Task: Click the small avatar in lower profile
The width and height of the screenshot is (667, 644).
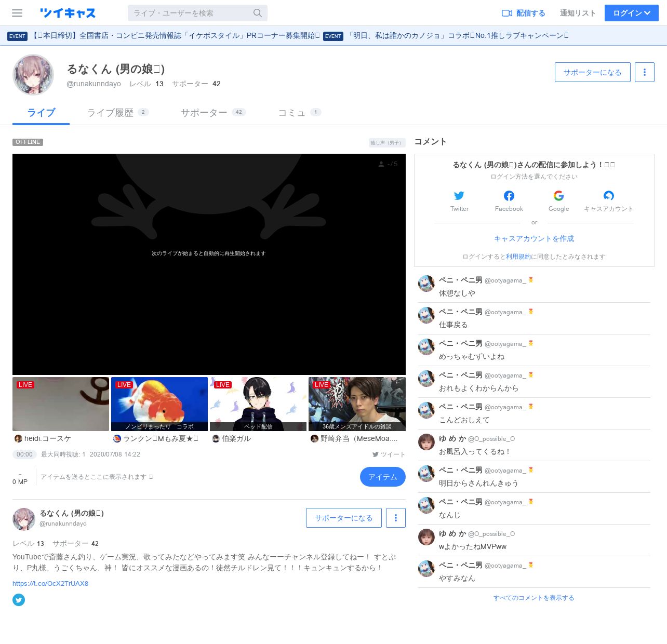Action: pyautogui.click(x=24, y=519)
